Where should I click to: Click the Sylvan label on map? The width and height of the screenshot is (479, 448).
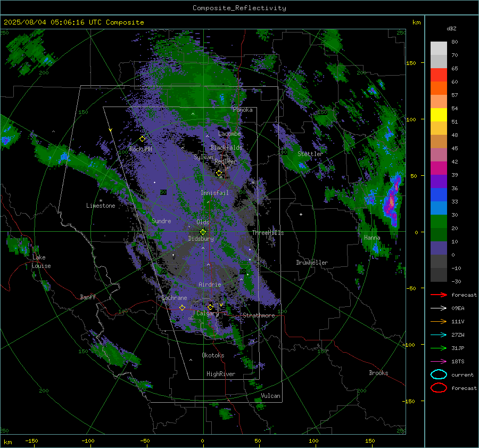(x=203, y=157)
